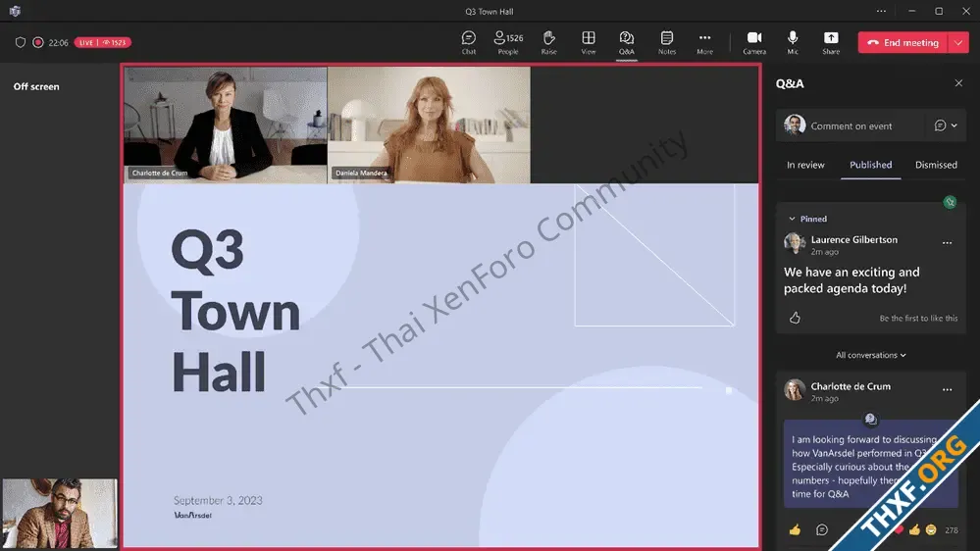Open more options on Laurence Gilbertson post
980x551 pixels.
pyautogui.click(x=947, y=242)
